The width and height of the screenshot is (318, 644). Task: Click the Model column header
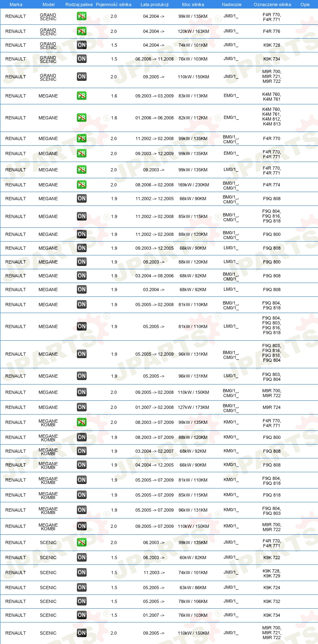tap(48, 4)
